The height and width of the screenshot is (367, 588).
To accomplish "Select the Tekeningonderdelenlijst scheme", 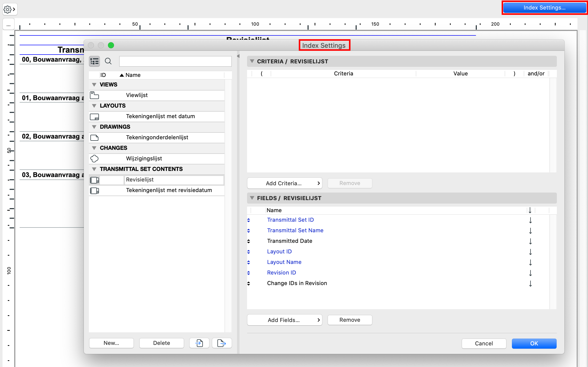I will click(x=157, y=137).
